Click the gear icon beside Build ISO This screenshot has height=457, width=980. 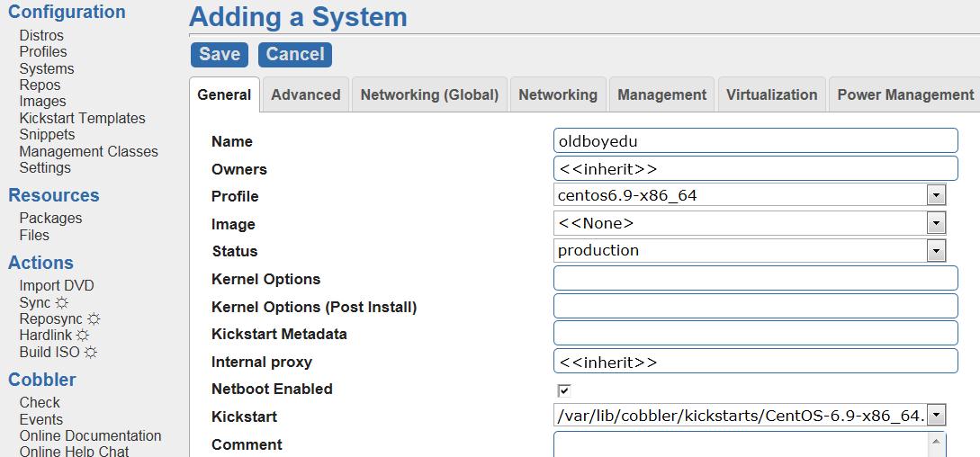pyautogui.click(x=90, y=353)
